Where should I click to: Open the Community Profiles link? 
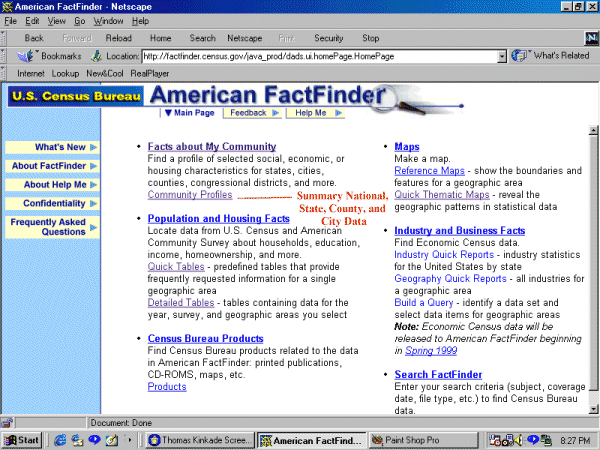190,195
